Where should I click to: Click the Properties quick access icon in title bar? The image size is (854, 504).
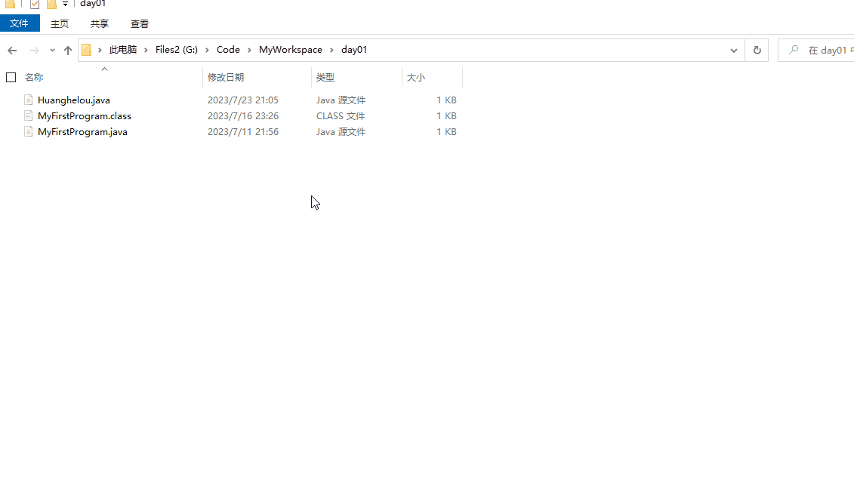pyautogui.click(x=35, y=4)
